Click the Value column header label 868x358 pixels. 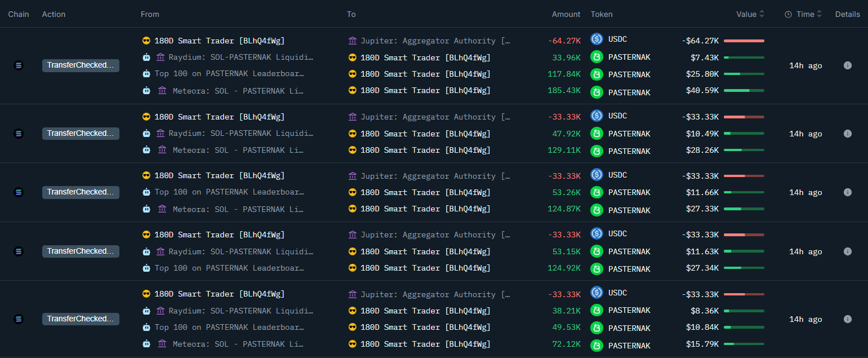tap(746, 14)
